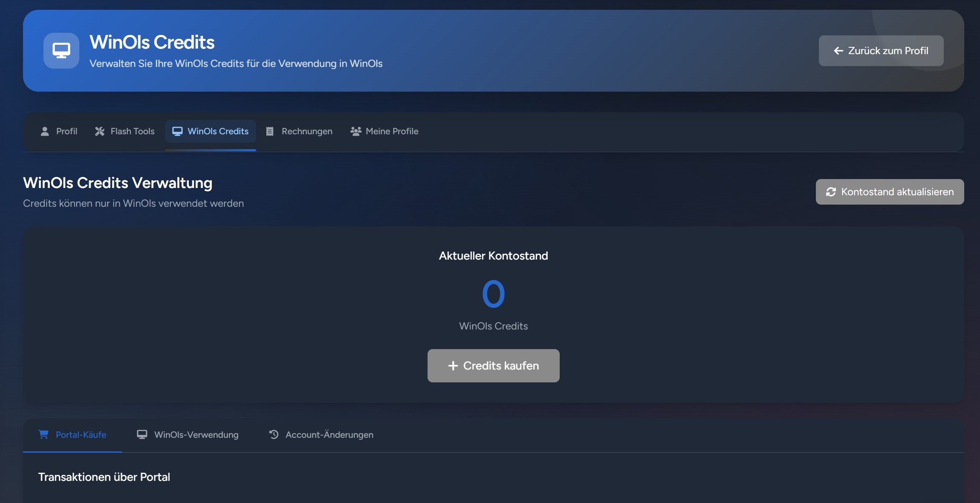Click the refresh icon on Kontostand aktualisieren

point(831,192)
